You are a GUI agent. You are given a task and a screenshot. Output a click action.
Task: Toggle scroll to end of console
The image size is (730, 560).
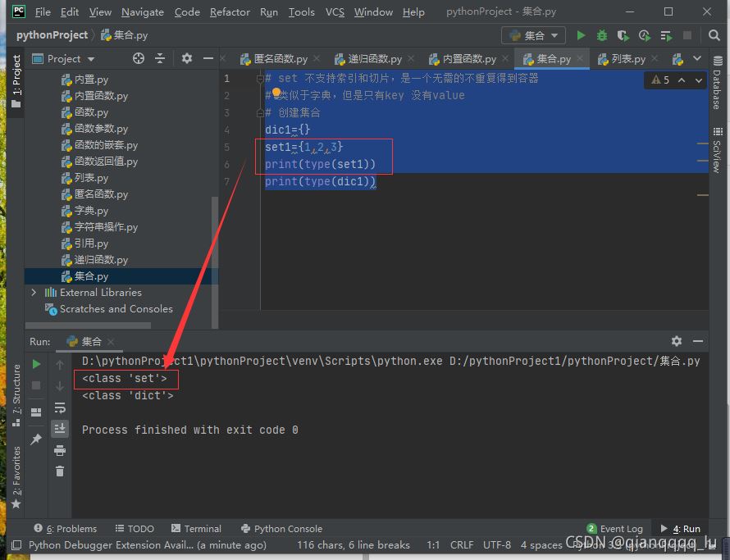click(x=60, y=428)
